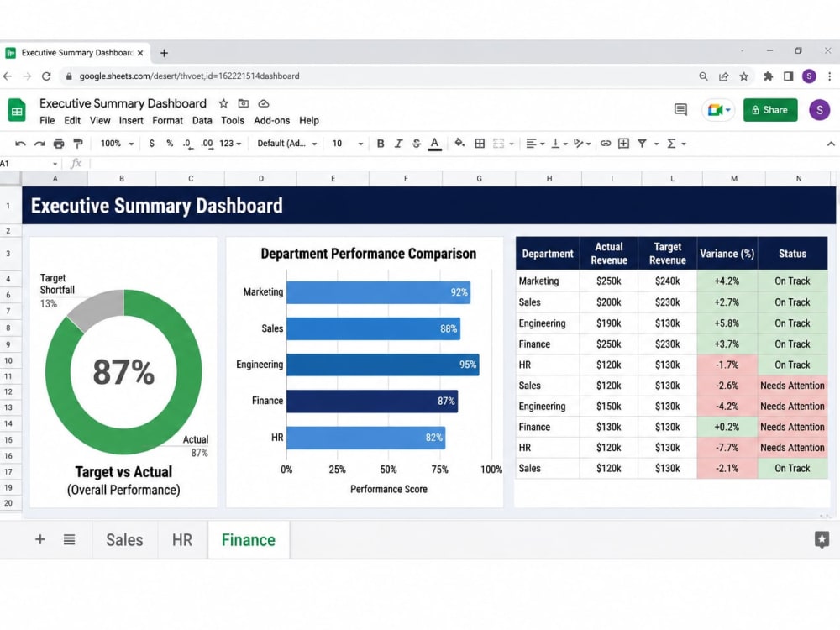Toggle bold formatting

point(381,144)
